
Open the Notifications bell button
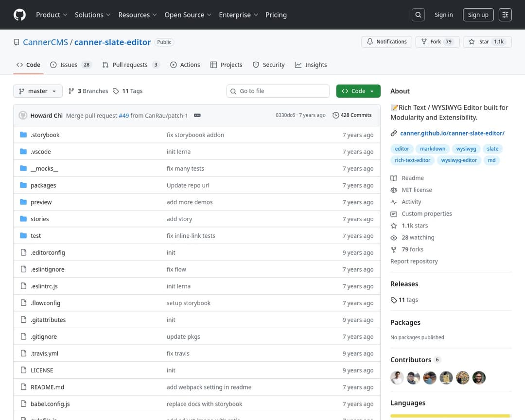pos(386,42)
